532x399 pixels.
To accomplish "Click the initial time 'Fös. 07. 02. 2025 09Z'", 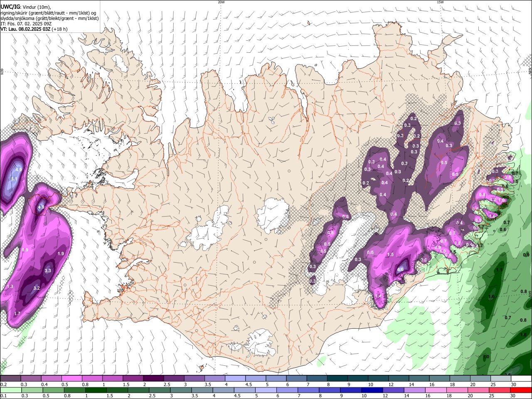I will [x=29, y=24].
